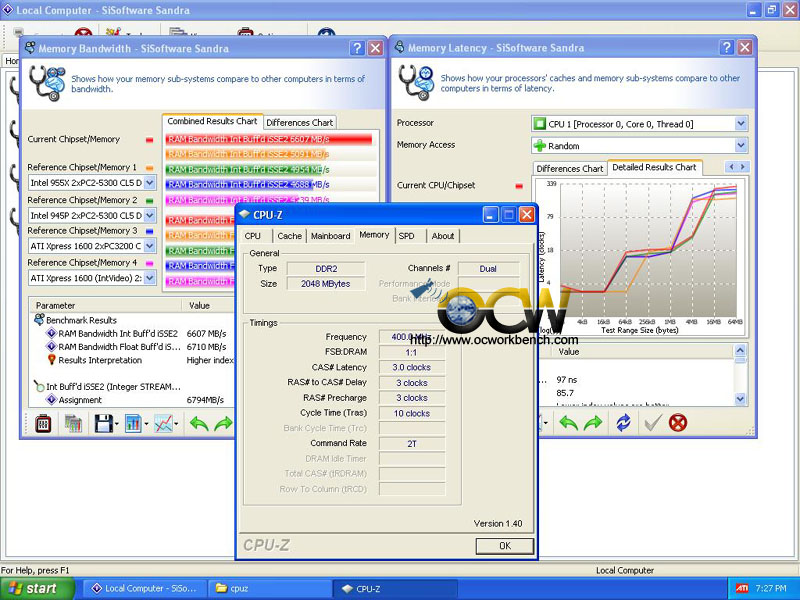Click the Parameter column header in Memory Bandwidth
This screenshot has width=800, height=600.
pos(105,305)
